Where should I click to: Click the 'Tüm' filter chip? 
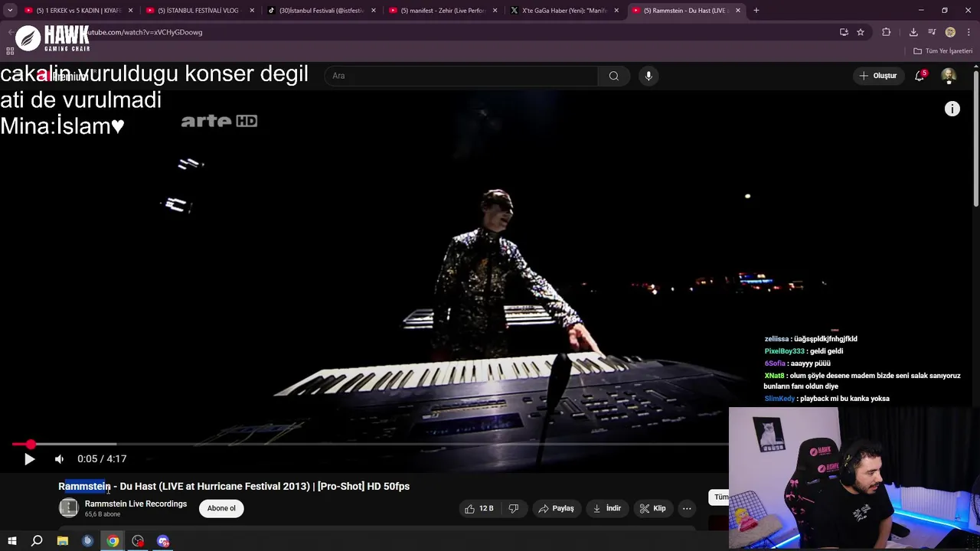pyautogui.click(x=720, y=497)
